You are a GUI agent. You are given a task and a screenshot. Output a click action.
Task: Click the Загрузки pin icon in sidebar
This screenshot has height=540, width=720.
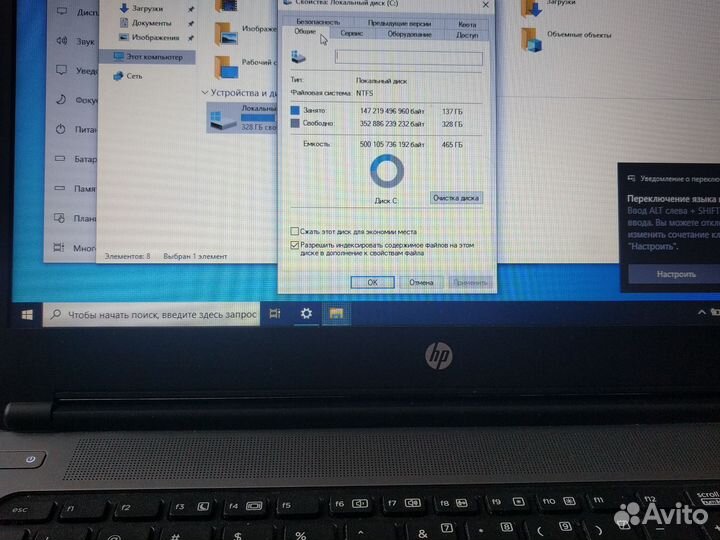(x=191, y=9)
